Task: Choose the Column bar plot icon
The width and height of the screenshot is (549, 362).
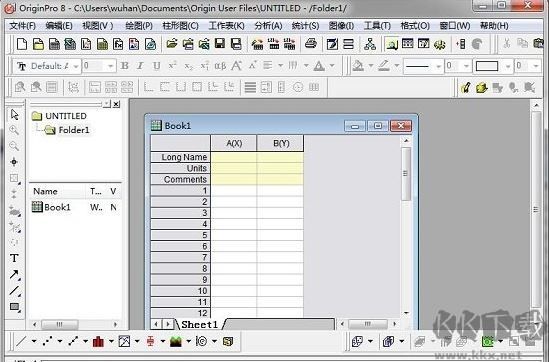Action: tap(98, 341)
